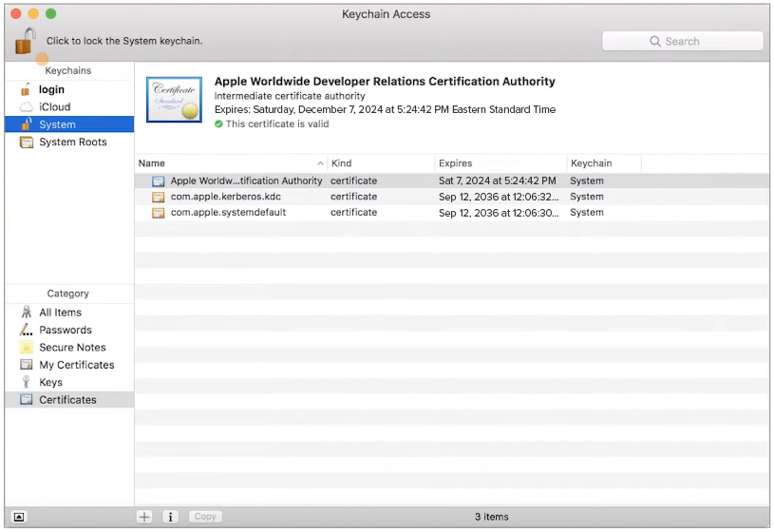Image resolution: width=774 pixels, height=532 pixels.
Task: Select the Apple Worldw...tification Authority row
Action: point(451,180)
